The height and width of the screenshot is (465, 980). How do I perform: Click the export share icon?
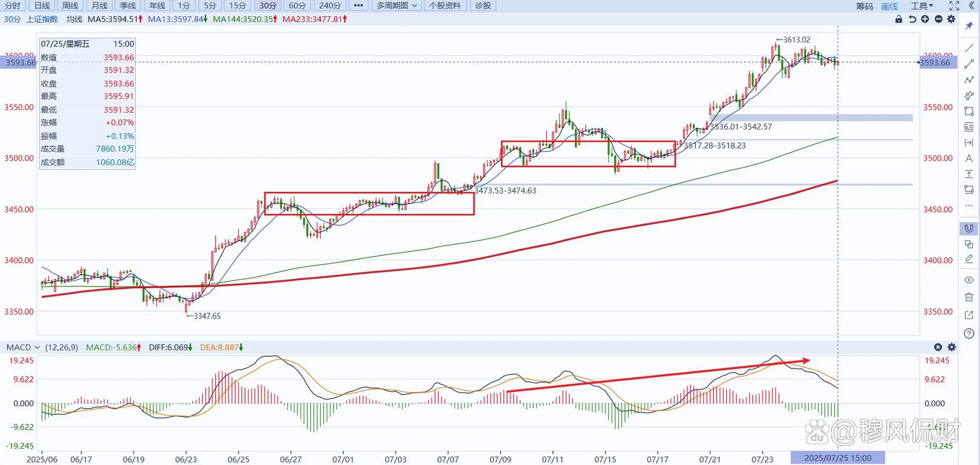click(x=969, y=315)
